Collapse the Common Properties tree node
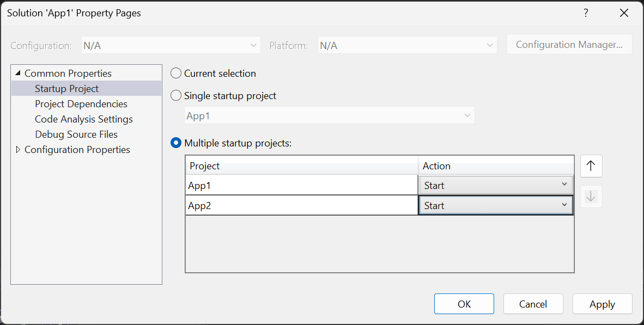Viewport: 644px width, 325px height. click(18, 73)
